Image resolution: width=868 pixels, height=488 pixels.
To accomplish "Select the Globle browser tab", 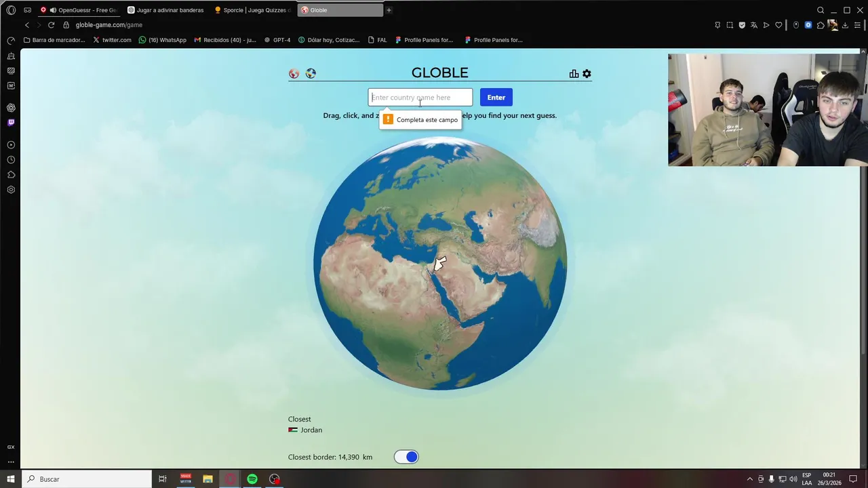I will (x=340, y=10).
